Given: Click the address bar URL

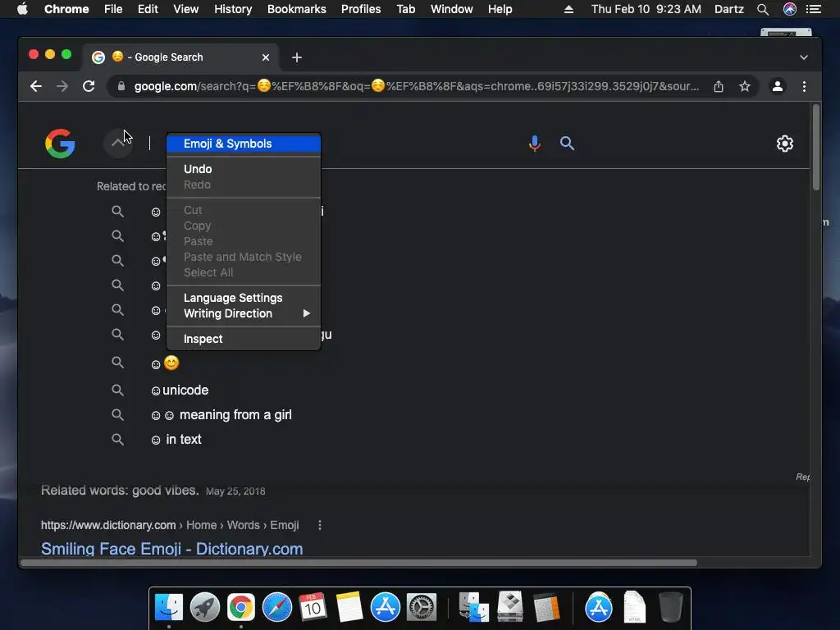Looking at the screenshot, I should pos(416,86).
